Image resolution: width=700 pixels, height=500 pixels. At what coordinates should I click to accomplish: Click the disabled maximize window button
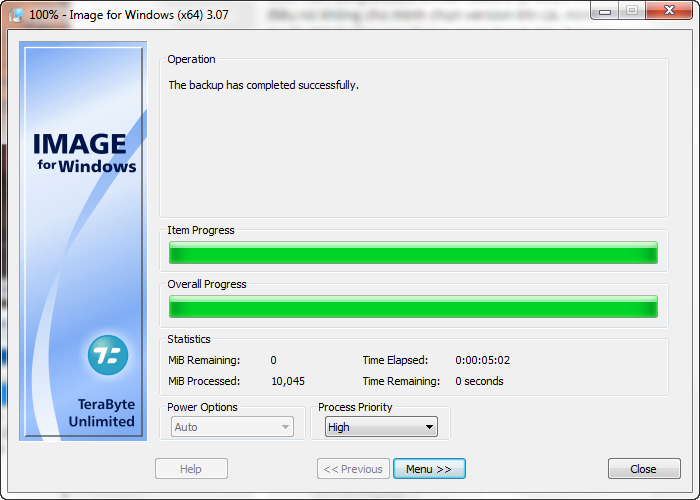(x=632, y=11)
